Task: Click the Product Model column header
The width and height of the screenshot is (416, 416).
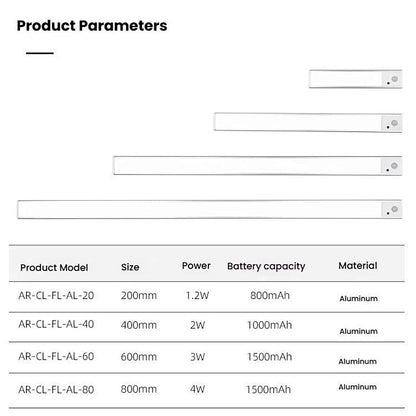Action: (54, 267)
